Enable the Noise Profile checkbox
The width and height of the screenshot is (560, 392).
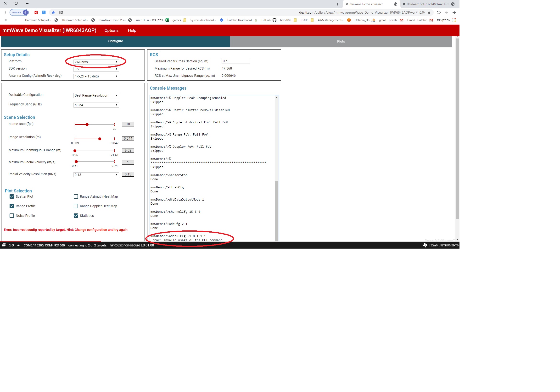point(12,216)
